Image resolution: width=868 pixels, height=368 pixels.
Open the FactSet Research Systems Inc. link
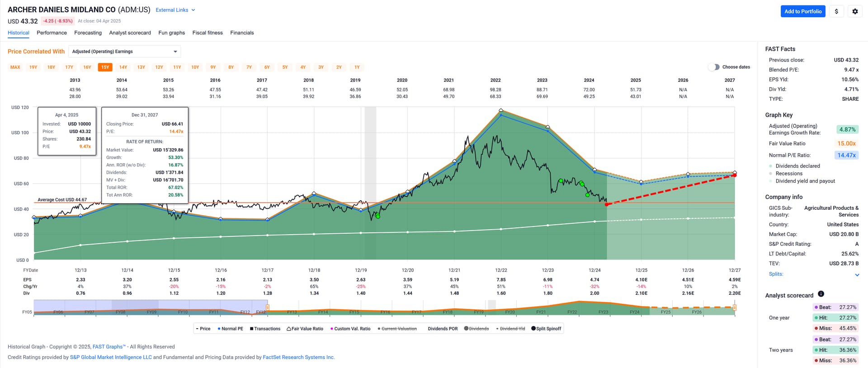[x=299, y=357]
